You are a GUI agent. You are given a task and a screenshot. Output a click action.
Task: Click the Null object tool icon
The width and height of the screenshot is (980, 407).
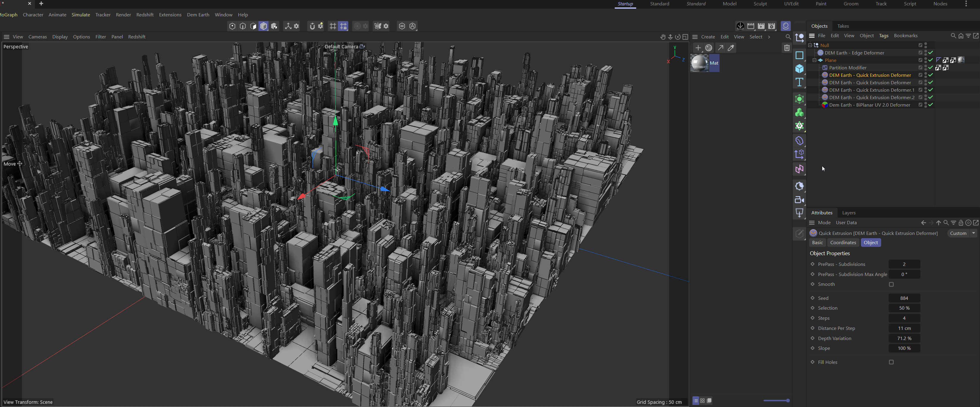[x=799, y=38]
